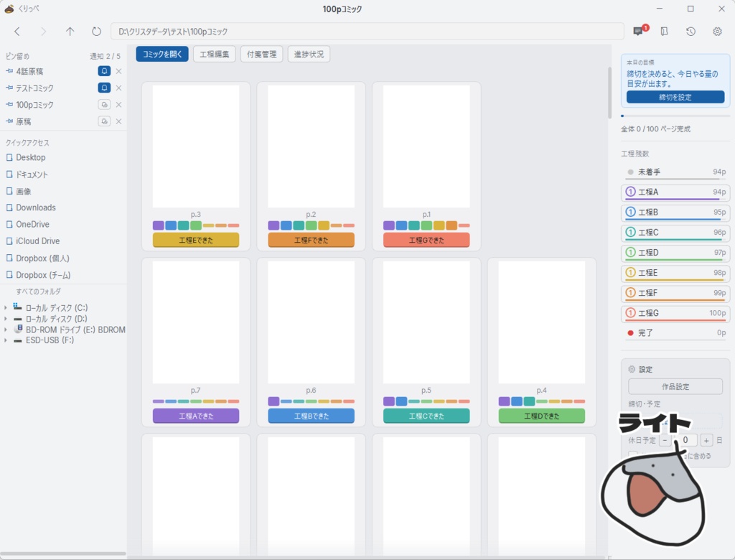The width and height of the screenshot is (735, 560).
Task: Open Dropbox (個人) in quick access
Action: pos(42,258)
